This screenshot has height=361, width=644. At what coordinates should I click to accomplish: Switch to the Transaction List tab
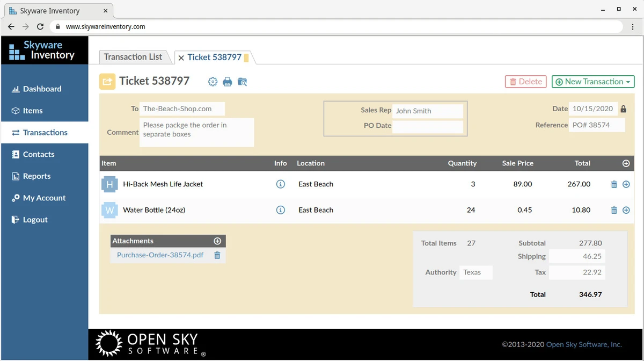133,56
